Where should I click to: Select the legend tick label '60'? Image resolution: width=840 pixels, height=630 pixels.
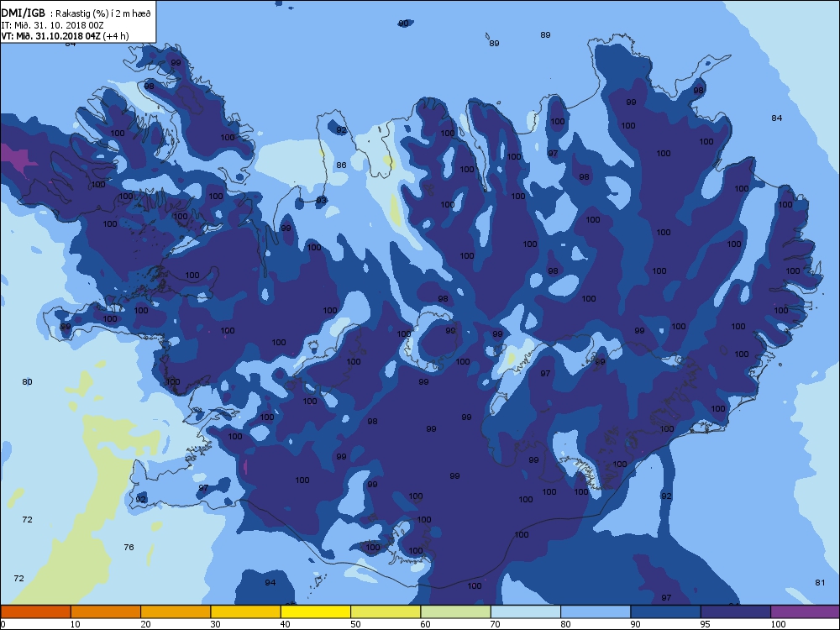coord(425,624)
